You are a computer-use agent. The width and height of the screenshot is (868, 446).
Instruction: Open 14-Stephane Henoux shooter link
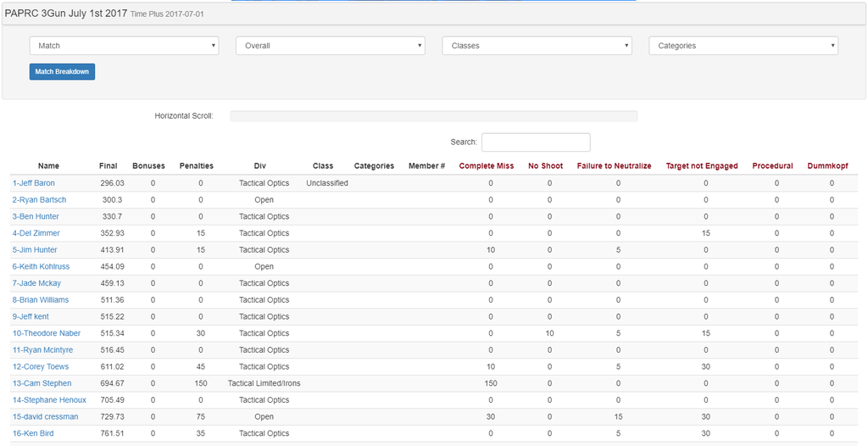pos(50,399)
